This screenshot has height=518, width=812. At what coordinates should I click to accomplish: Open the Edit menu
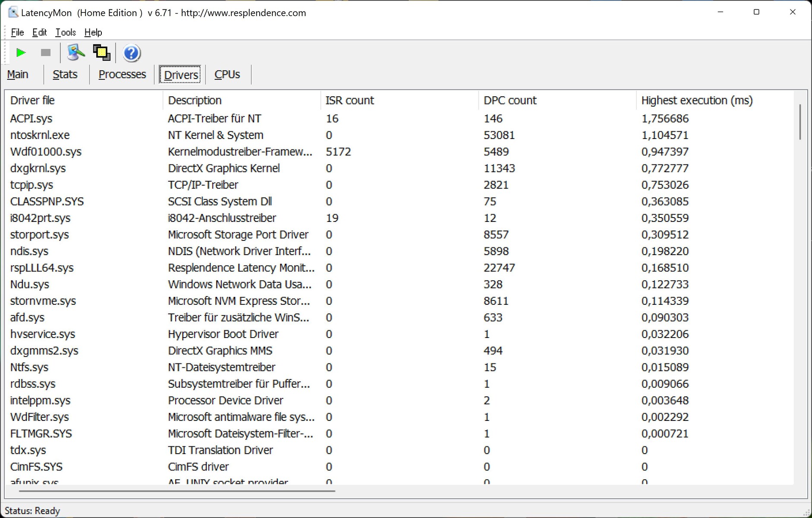[x=39, y=32]
